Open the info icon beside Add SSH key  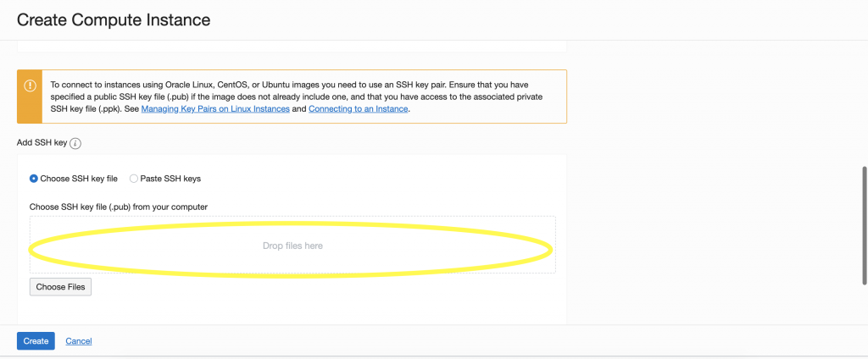coord(75,143)
